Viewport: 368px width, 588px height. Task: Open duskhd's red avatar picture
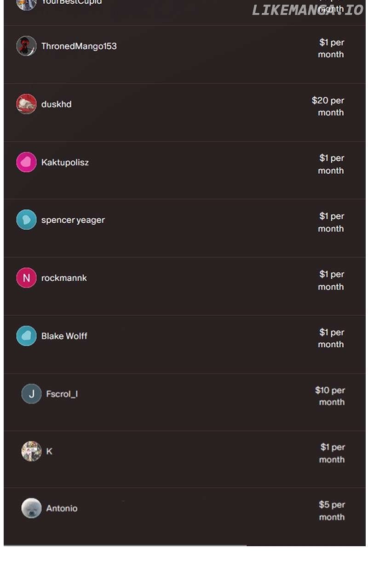pyautogui.click(x=26, y=104)
